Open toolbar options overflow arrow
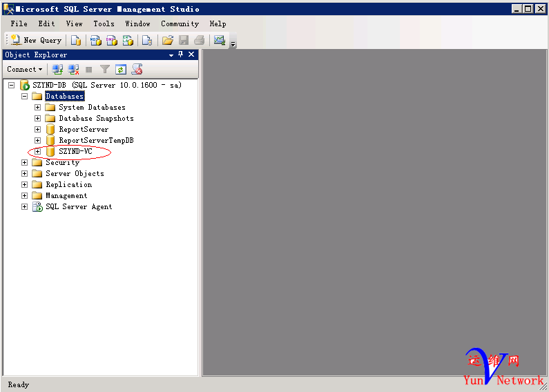The image size is (549, 392). point(233,44)
